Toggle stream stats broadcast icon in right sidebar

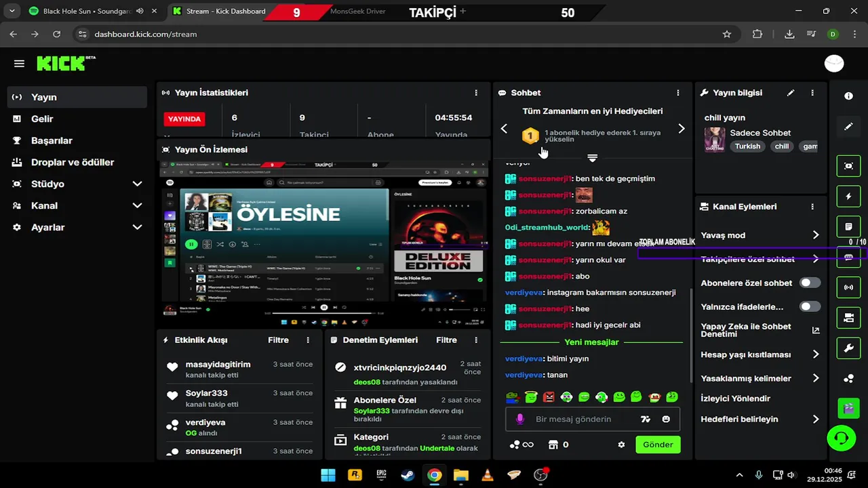[848, 287]
